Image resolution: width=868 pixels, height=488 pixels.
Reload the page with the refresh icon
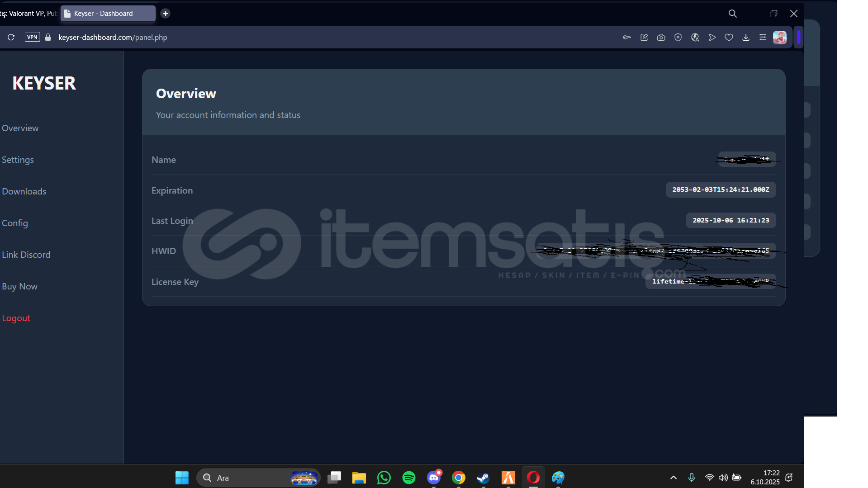[x=11, y=37]
